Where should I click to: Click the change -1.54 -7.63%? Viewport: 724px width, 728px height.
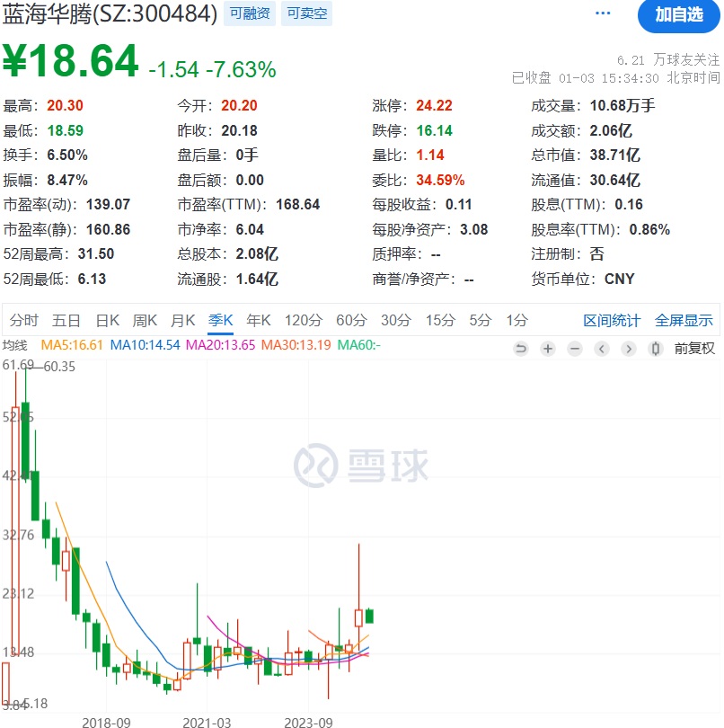(212, 69)
